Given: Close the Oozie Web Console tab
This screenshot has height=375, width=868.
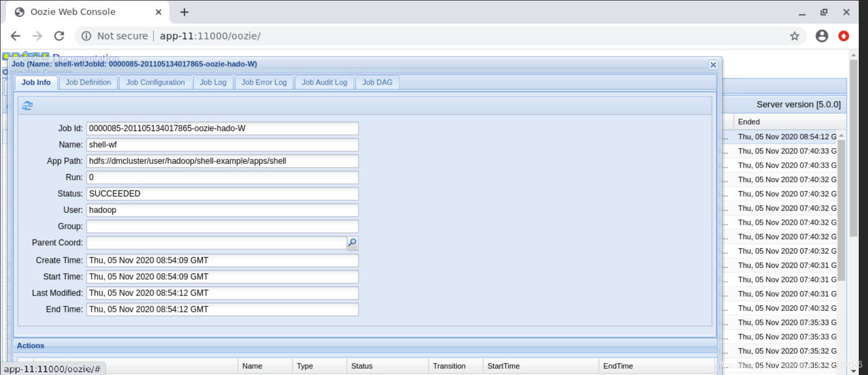Looking at the screenshot, I should coord(159,12).
